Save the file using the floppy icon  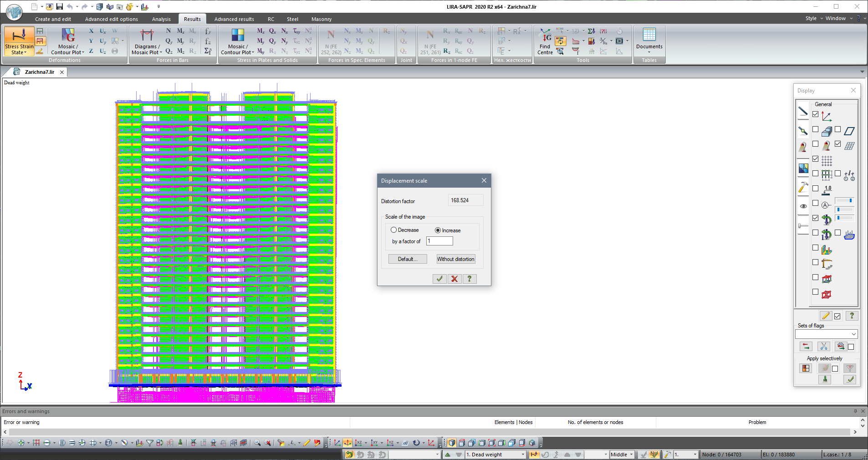coord(59,7)
